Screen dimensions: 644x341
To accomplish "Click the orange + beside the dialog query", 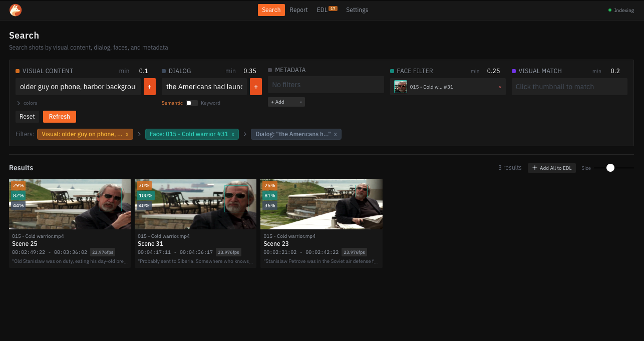I will coord(255,86).
